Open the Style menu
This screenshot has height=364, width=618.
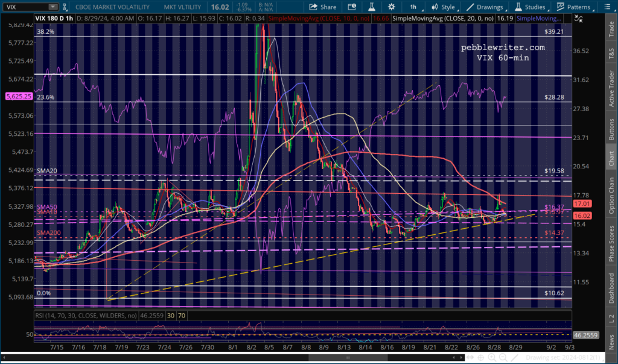click(443, 7)
